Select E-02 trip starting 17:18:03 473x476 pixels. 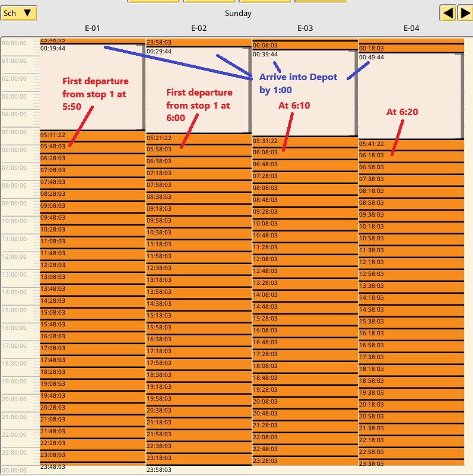click(x=199, y=353)
